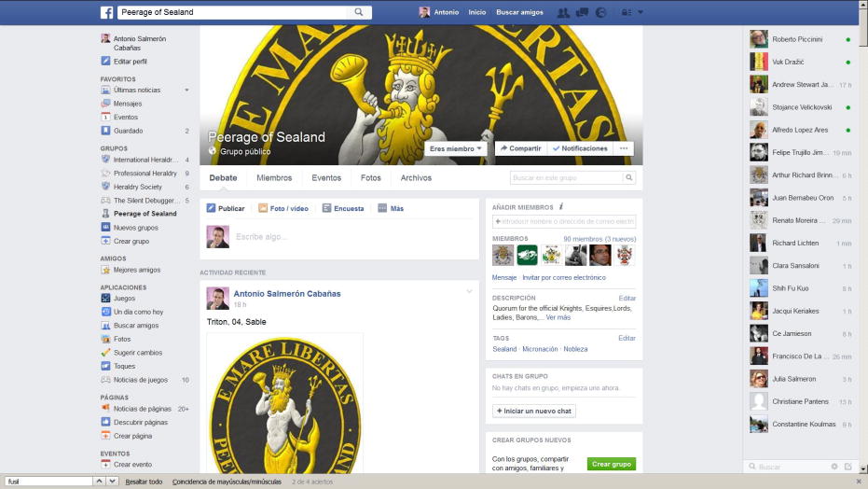Click Ver más in description

tap(558, 317)
